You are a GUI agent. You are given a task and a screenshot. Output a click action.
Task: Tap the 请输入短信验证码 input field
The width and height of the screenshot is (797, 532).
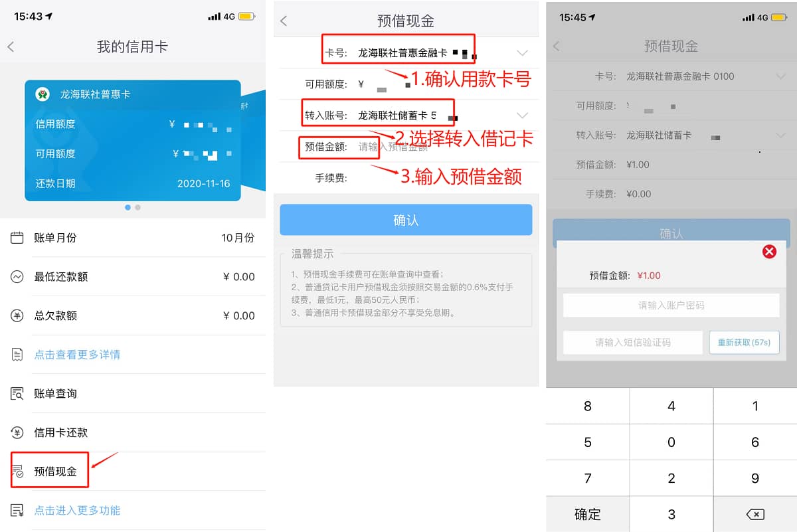coord(632,343)
